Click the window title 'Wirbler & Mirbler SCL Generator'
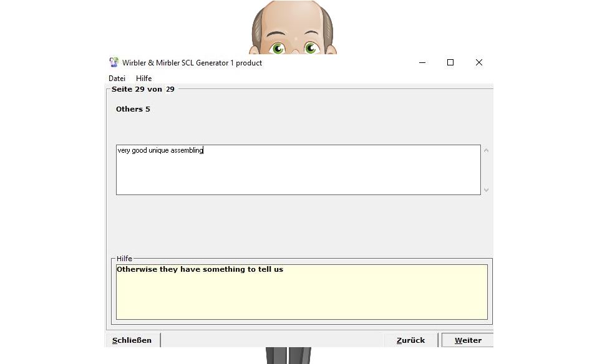 click(x=192, y=63)
